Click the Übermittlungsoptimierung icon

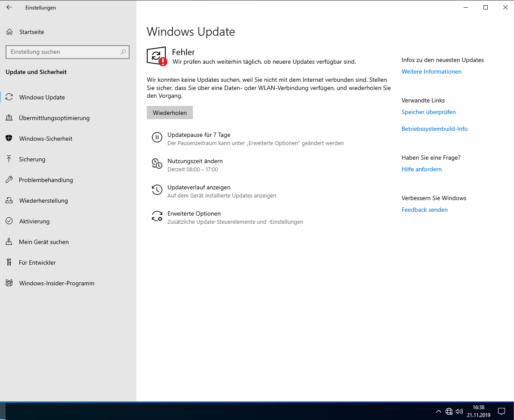click(x=9, y=117)
